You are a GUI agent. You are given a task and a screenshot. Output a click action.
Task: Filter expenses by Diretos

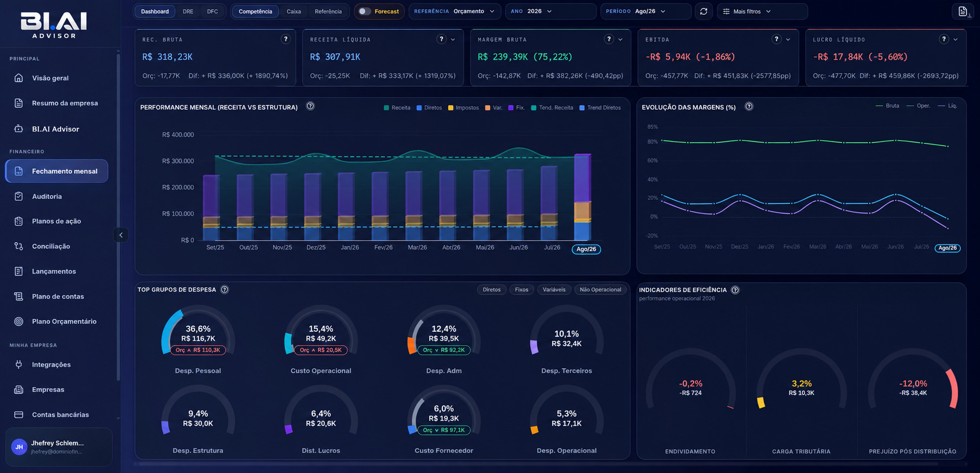(x=492, y=289)
